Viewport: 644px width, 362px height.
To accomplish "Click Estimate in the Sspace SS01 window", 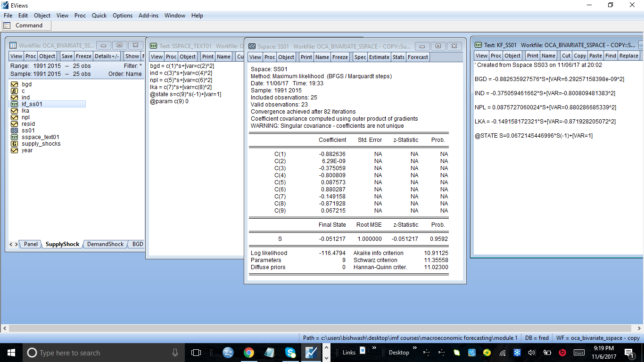I will [379, 57].
